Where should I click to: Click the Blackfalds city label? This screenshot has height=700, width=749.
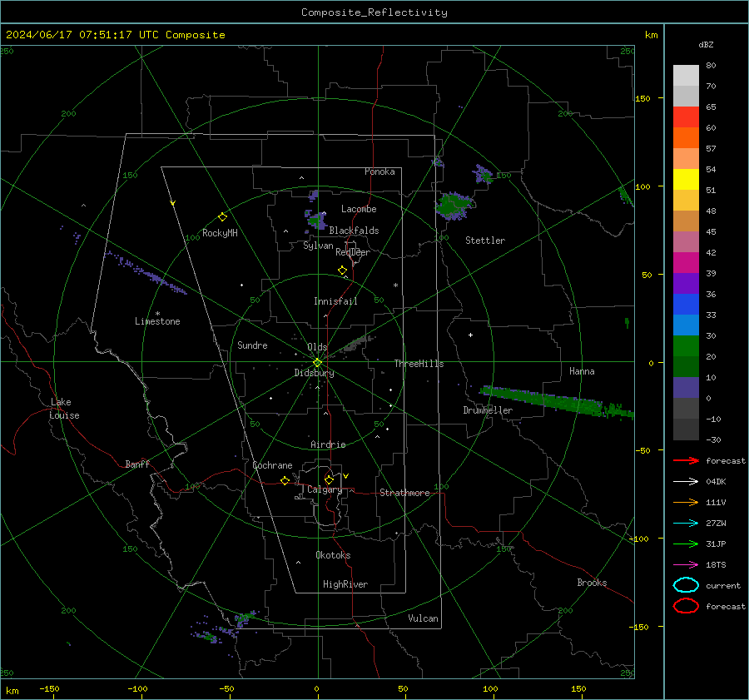point(354,231)
